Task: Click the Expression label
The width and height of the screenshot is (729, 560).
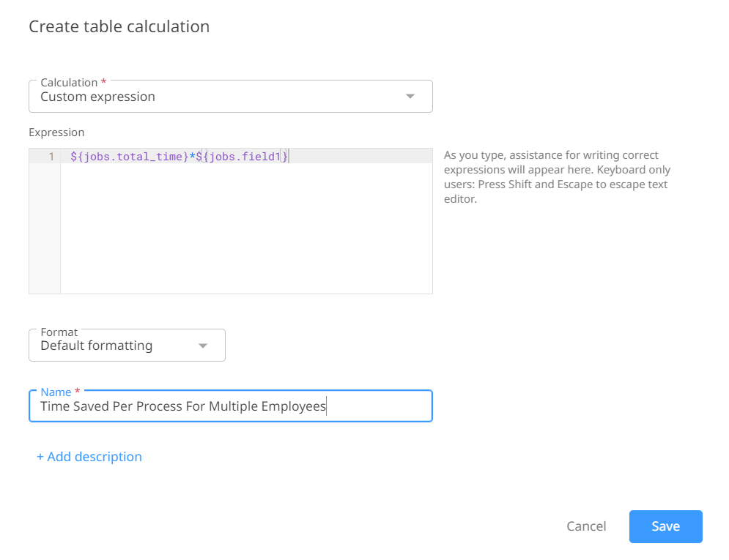Action: coord(56,132)
